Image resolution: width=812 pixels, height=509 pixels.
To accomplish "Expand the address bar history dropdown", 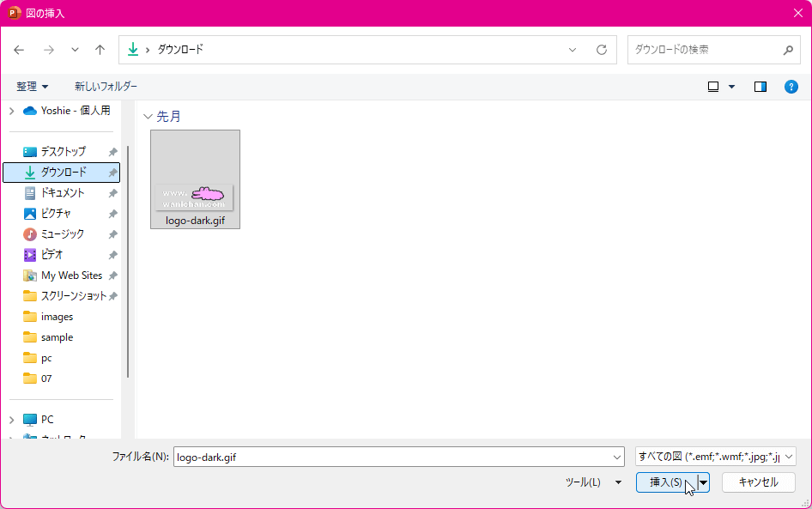I will (x=573, y=50).
